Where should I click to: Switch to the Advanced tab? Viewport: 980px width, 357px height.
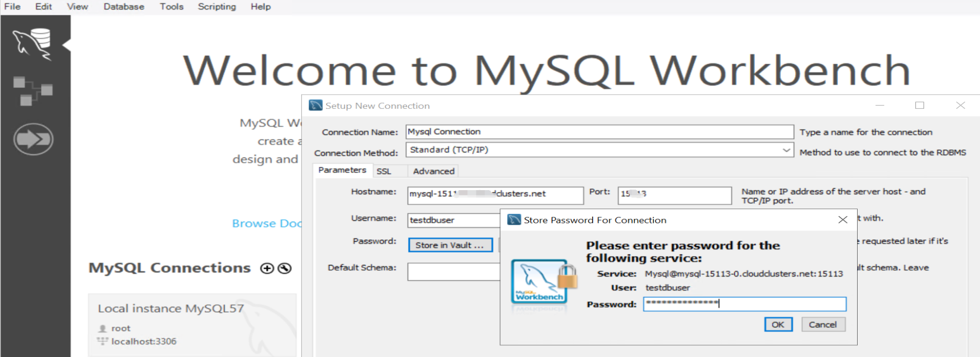point(434,171)
